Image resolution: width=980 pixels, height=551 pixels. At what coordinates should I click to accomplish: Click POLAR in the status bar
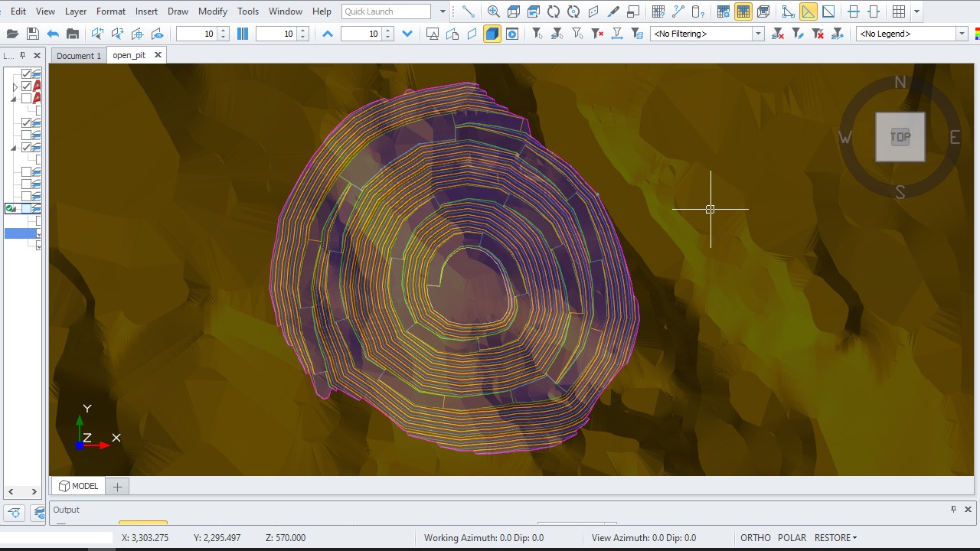pyautogui.click(x=792, y=538)
